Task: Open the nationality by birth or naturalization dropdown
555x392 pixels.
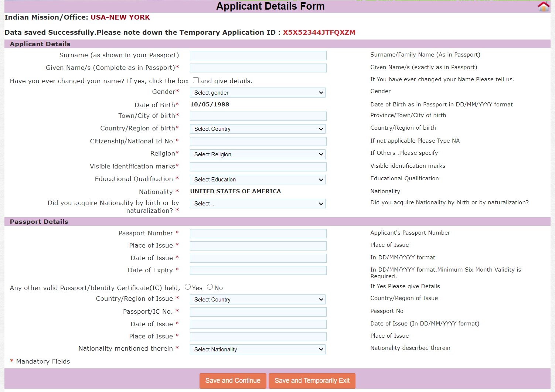Action: 258,204
